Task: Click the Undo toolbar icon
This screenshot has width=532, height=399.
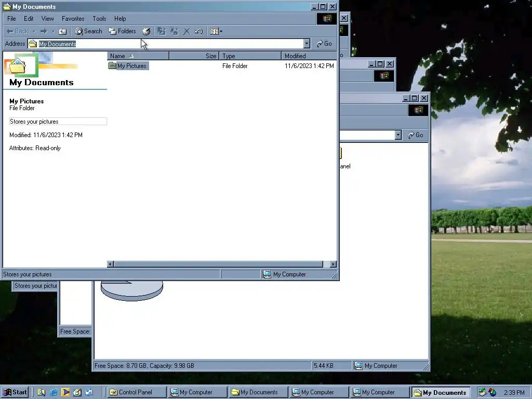Action: click(x=198, y=31)
